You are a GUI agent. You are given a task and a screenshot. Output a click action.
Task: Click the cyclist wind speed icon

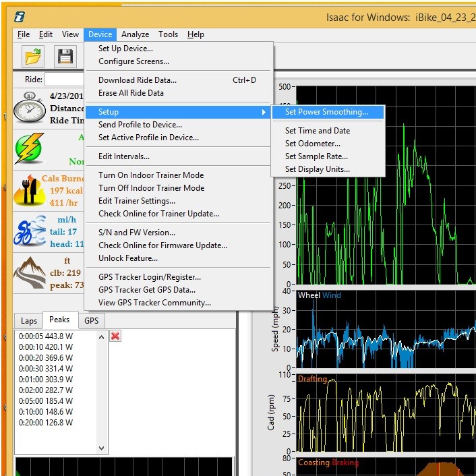tap(29, 232)
